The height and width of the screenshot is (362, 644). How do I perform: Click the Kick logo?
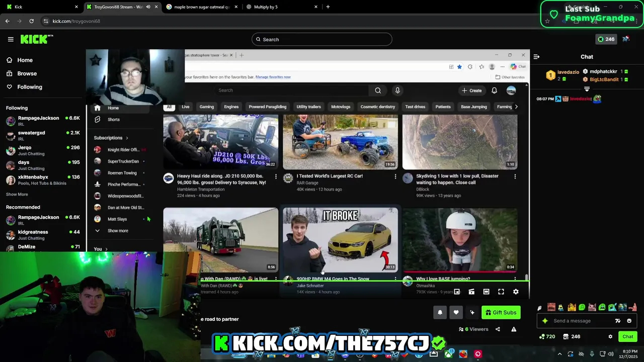point(36,39)
